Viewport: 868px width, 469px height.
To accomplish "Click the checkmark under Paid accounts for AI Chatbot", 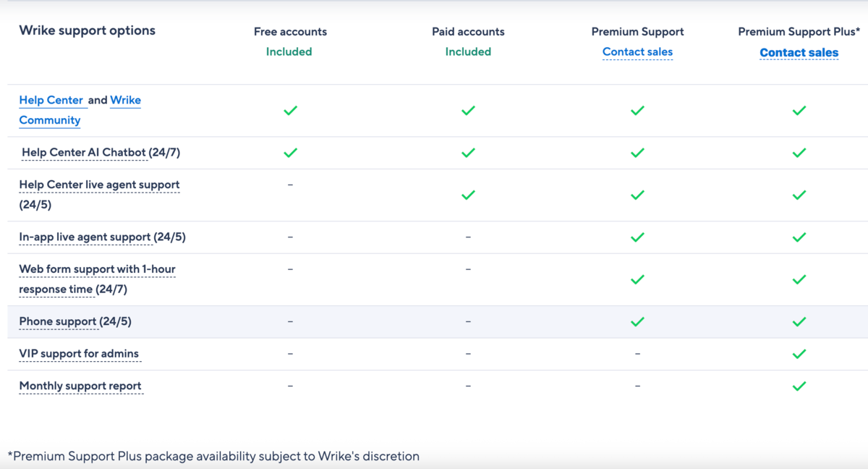I will [x=468, y=153].
